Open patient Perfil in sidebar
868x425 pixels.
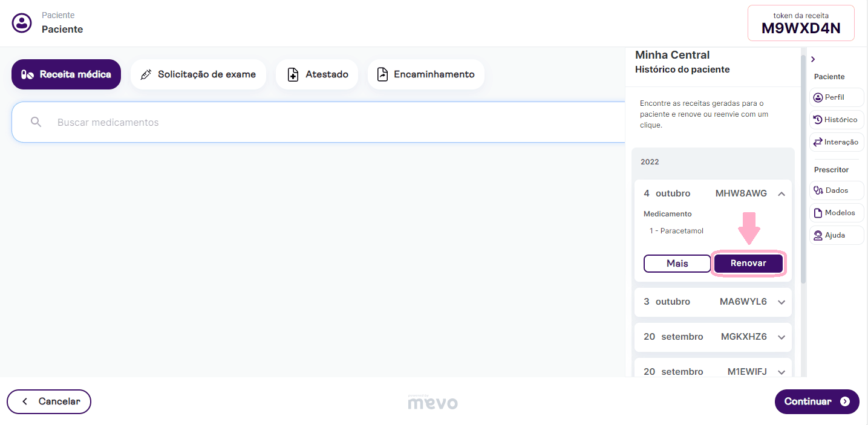[x=836, y=97]
